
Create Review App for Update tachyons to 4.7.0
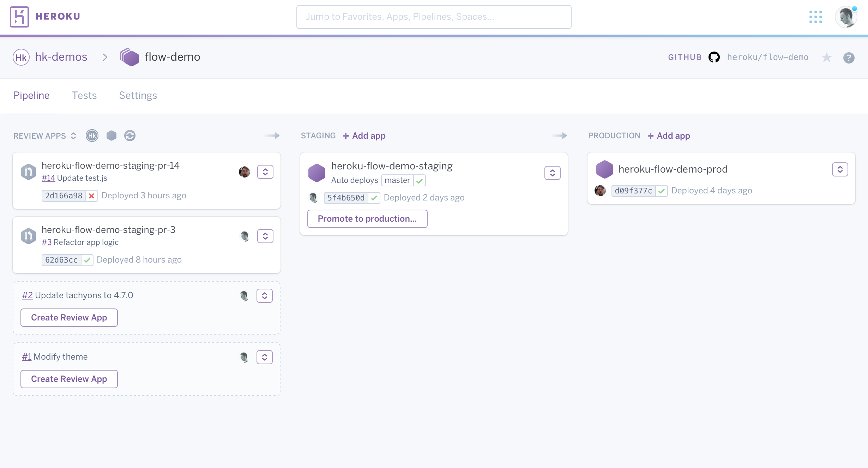tap(69, 318)
